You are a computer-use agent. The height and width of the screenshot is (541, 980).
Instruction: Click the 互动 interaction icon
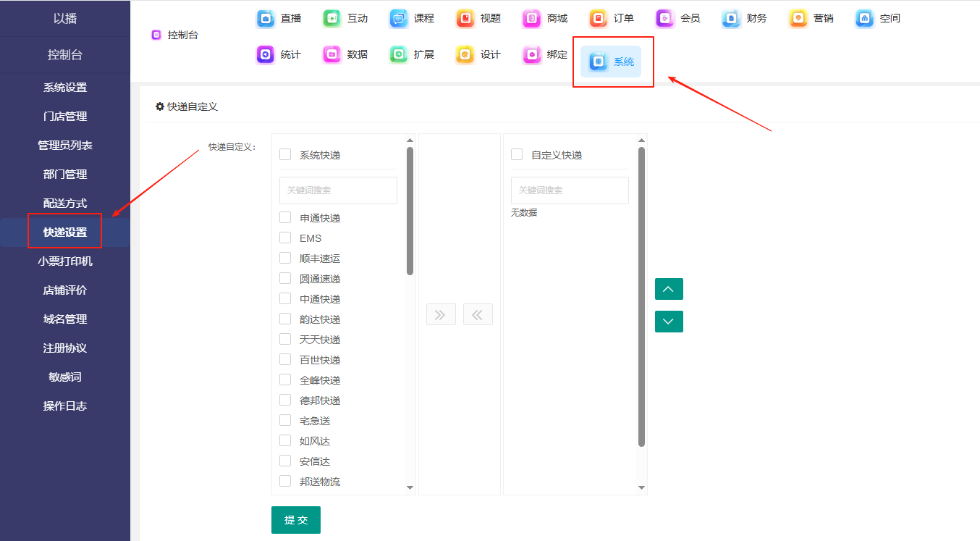tap(332, 19)
